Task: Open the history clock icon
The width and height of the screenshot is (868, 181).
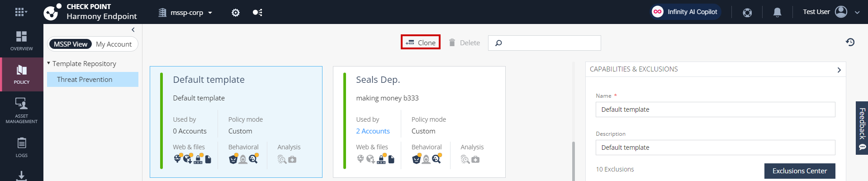Action: coord(850,42)
